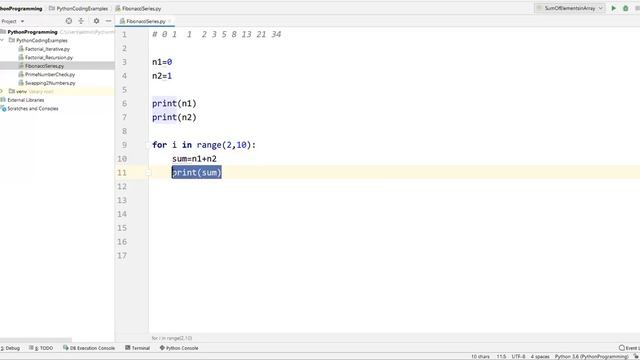
Task: Click the fold end marker on line 11
Action: point(148,173)
